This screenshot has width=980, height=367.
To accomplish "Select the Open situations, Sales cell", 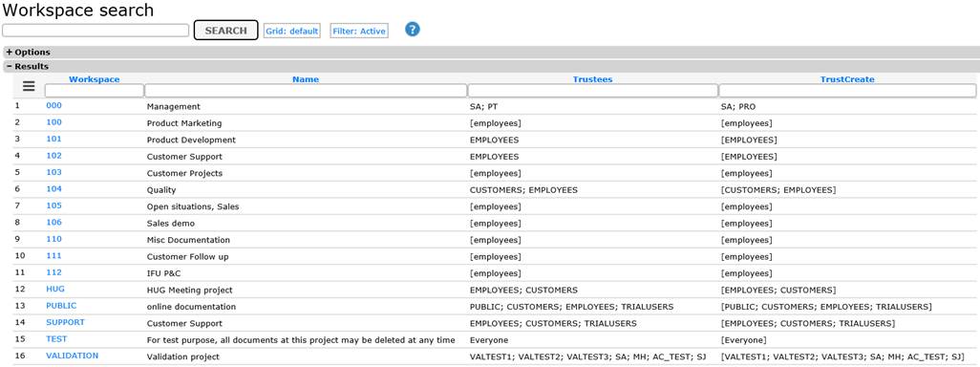I will click(193, 206).
